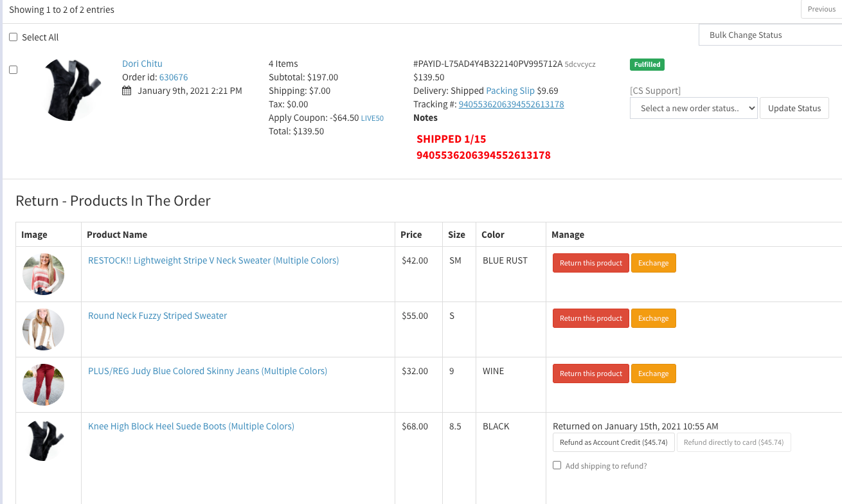
Task: Click the Previous pagination button
Action: coord(821,9)
